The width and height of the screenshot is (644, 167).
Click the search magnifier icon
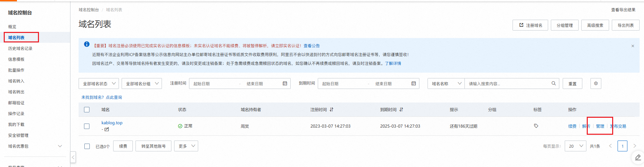(554, 83)
